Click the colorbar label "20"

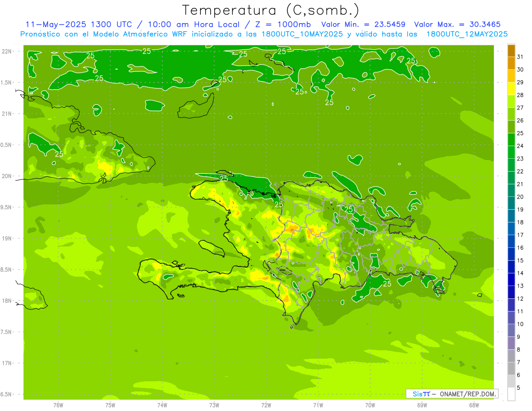pyautogui.click(x=520, y=197)
